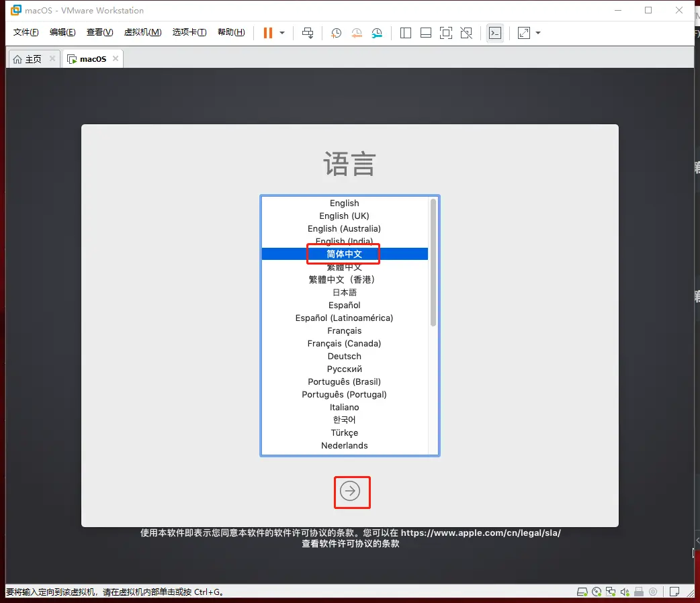Click the language list scrollbar thumb

pyautogui.click(x=433, y=263)
